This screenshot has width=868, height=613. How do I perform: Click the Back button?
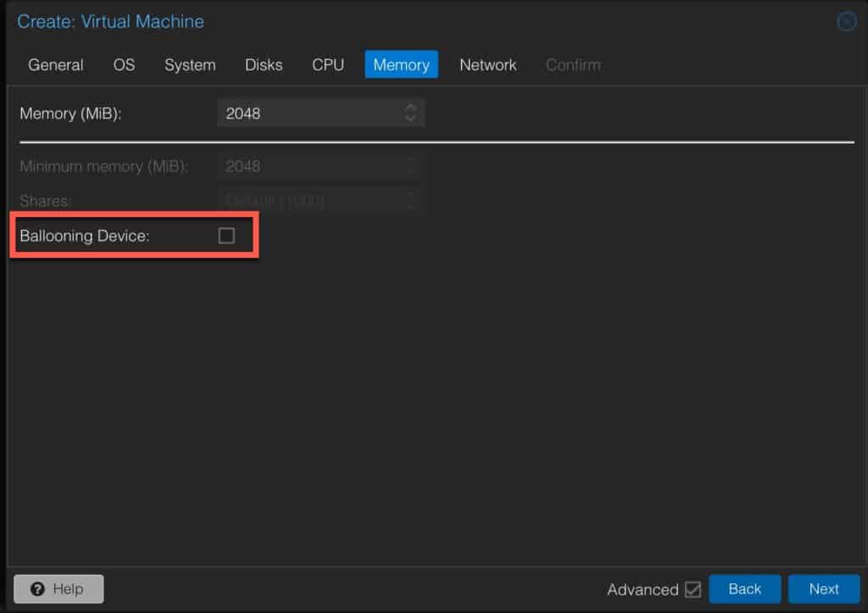(x=744, y=588)
